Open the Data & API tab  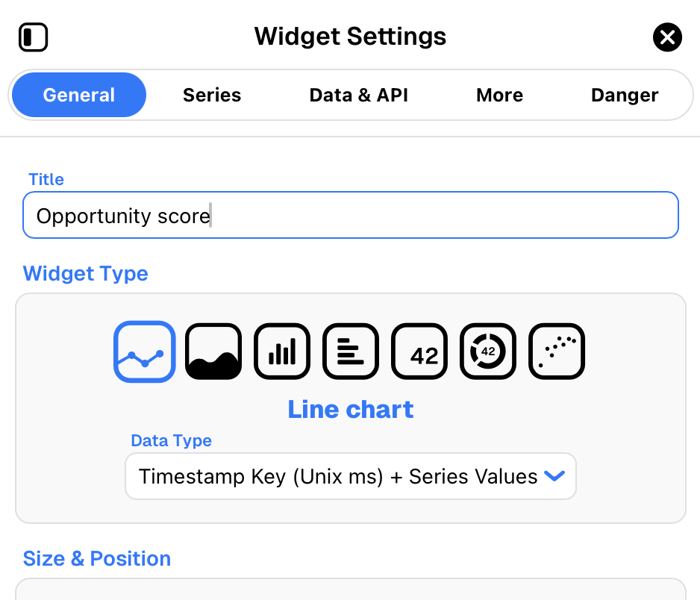click(x=358, y=95)
